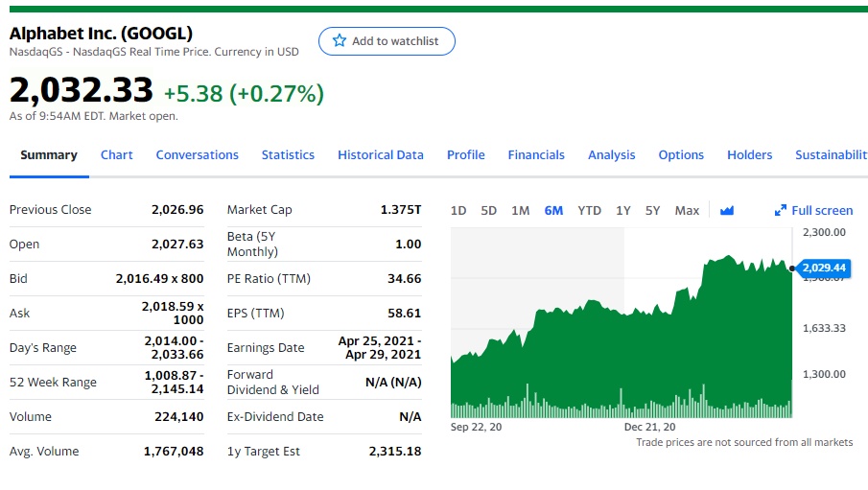Click the Volume value 224,140
The height and width of the screenshot is (490, 868).
coord(178,417)
